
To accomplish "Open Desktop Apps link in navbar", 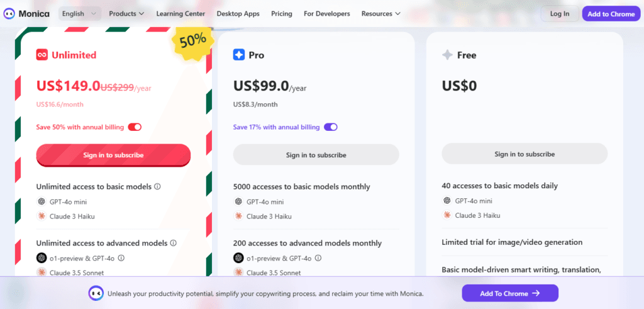I will pos(238,13).
